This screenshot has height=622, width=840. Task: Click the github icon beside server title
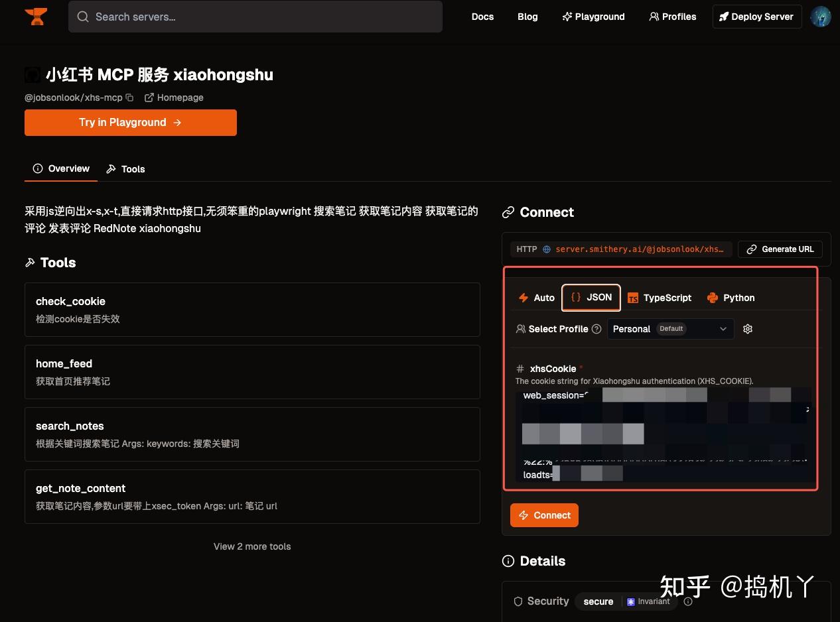click(x=33, y=75)
